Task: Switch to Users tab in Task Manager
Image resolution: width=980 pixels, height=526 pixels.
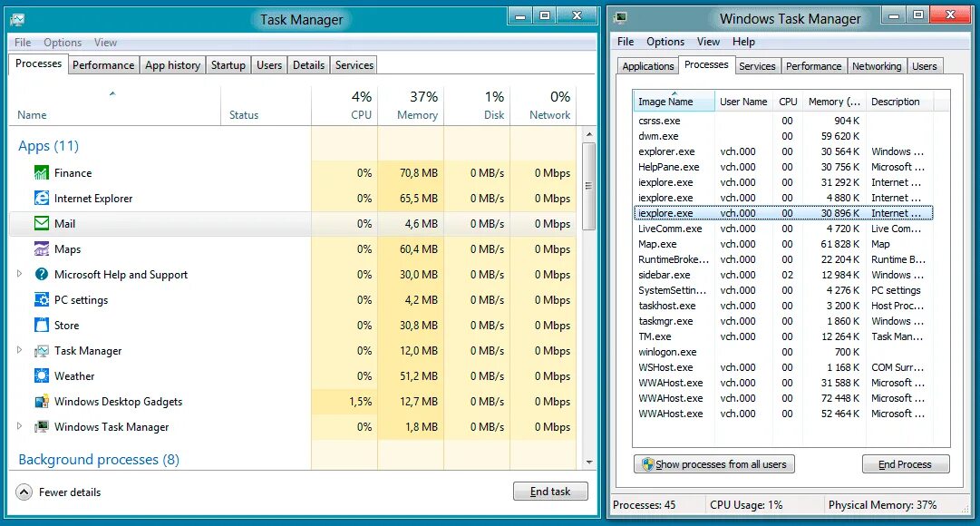Action: (x=269, y=65)
